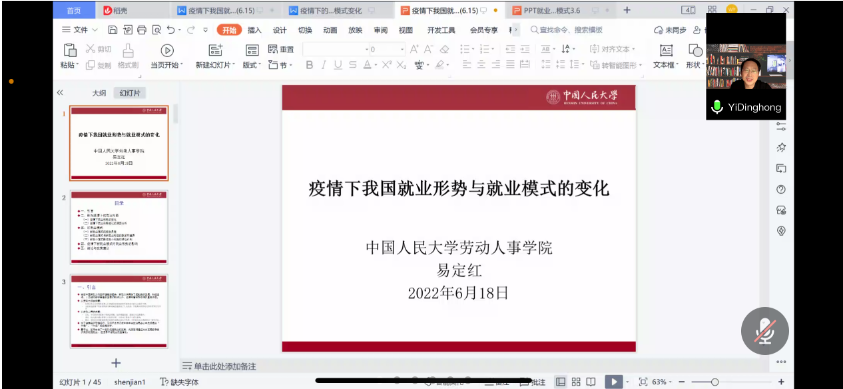Insert a Text Box (文本框)
This screenshot has width=843, height=389.
(x=666, y=51)
